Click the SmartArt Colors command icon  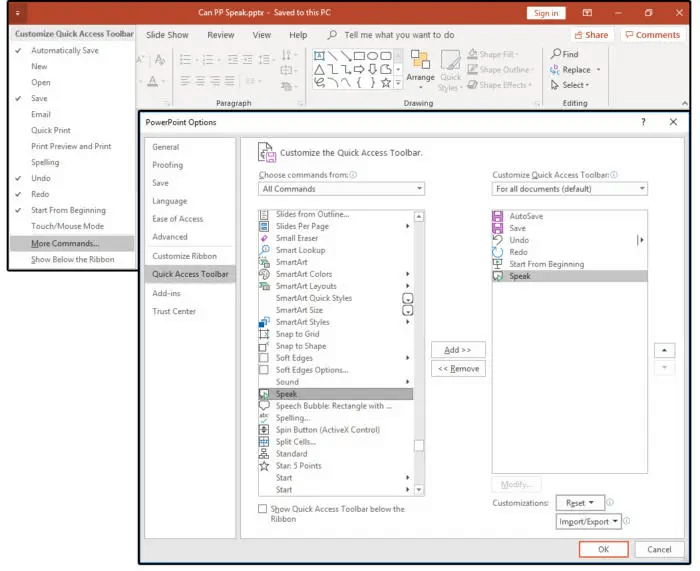point(264,274)
